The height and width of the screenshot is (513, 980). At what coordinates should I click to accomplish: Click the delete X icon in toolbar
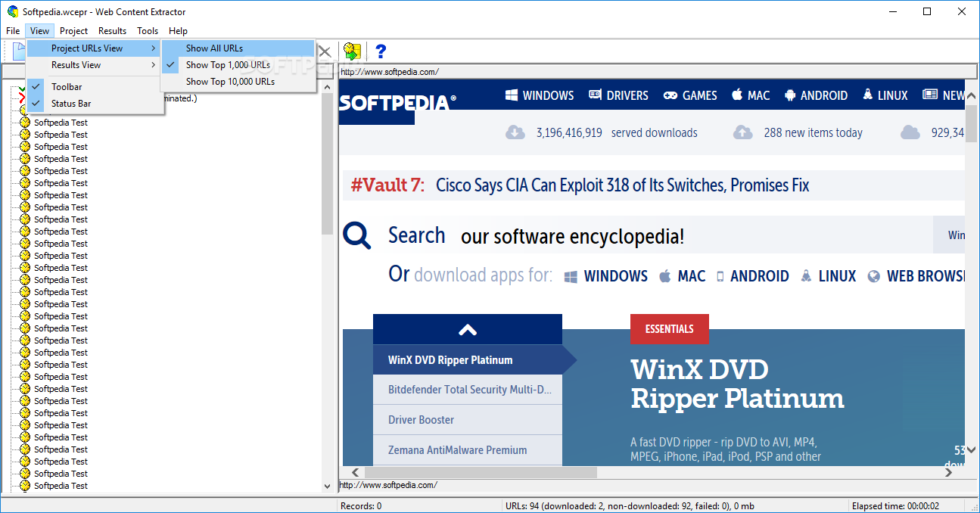[325, 51]
